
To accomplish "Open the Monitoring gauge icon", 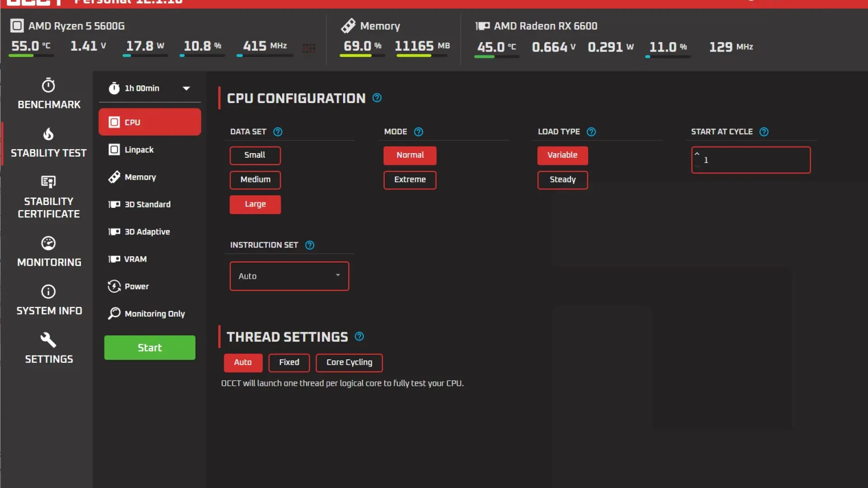I will point(48,243).
